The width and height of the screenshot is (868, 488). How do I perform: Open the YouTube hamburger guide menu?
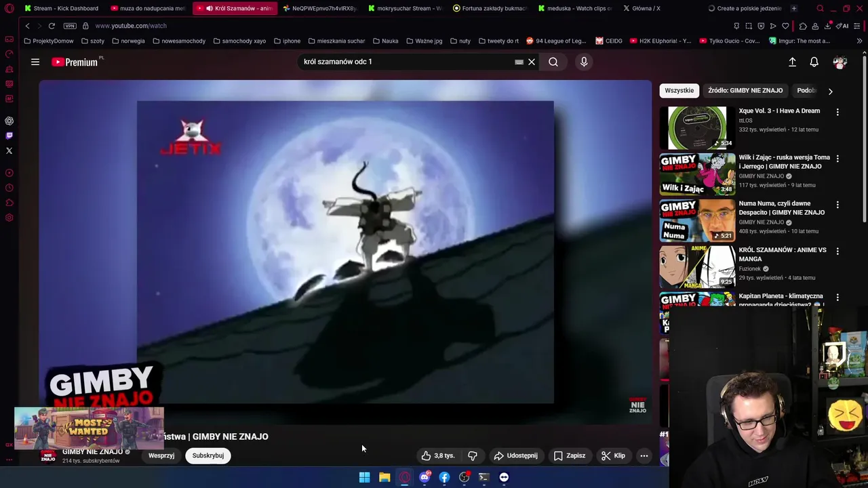coord(35,62)
